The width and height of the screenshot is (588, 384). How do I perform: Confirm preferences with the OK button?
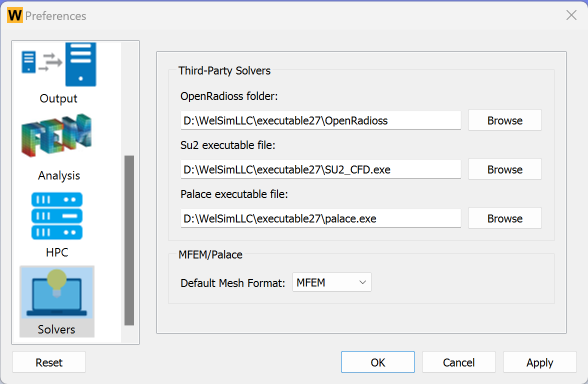tap(378, 362)
